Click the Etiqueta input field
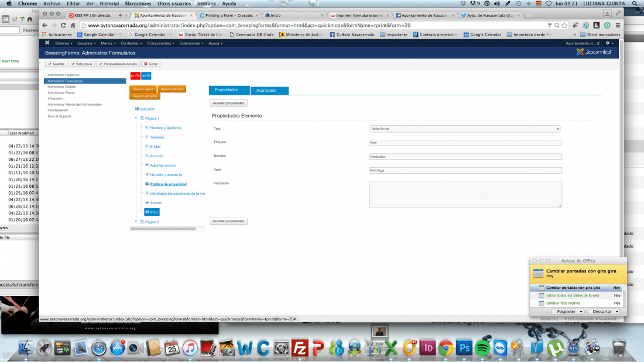Image resolution: width=644 pixels, height=362 pixels. pos(465,143)
